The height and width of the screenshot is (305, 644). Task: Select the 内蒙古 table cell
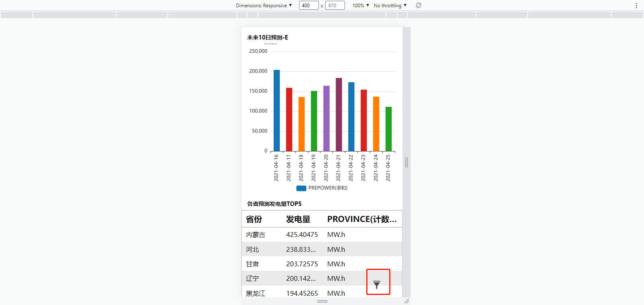tap(256, 234)
